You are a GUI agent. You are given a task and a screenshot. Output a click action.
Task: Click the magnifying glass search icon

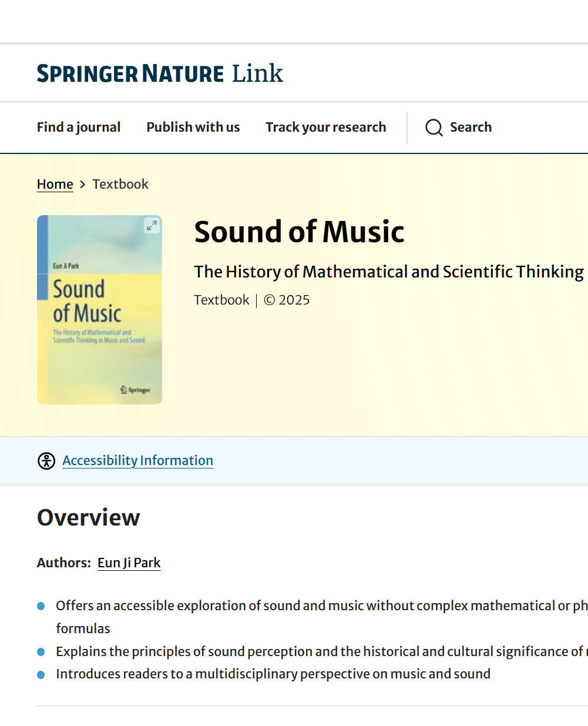click(x=434, y=128)
